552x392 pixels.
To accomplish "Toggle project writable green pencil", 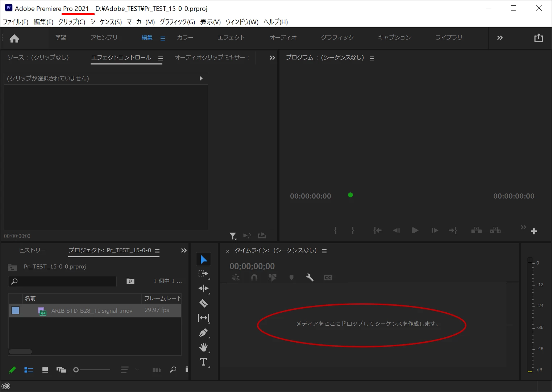I will tap(12, 370).
